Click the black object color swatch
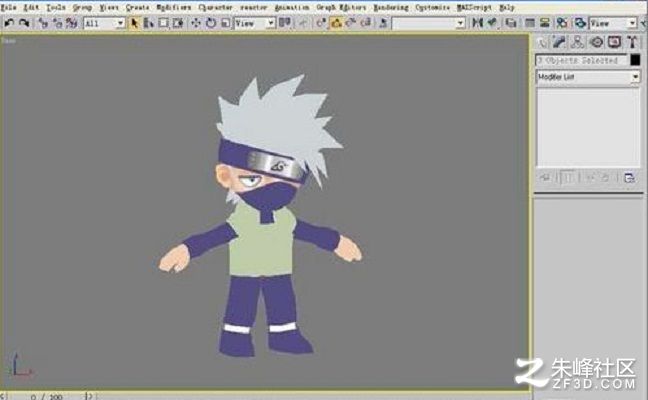648x400 pixels. tap(635, 60)
